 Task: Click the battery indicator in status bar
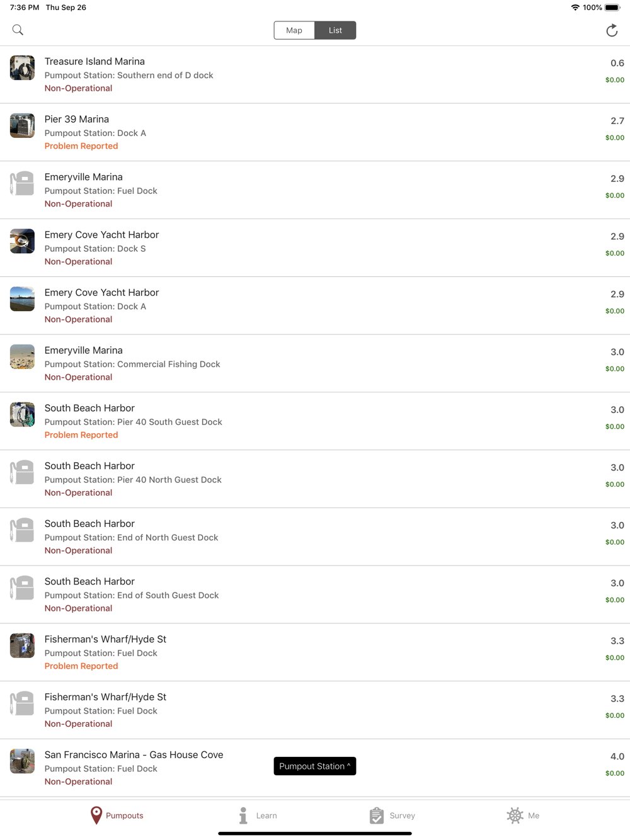click(612, 8)
